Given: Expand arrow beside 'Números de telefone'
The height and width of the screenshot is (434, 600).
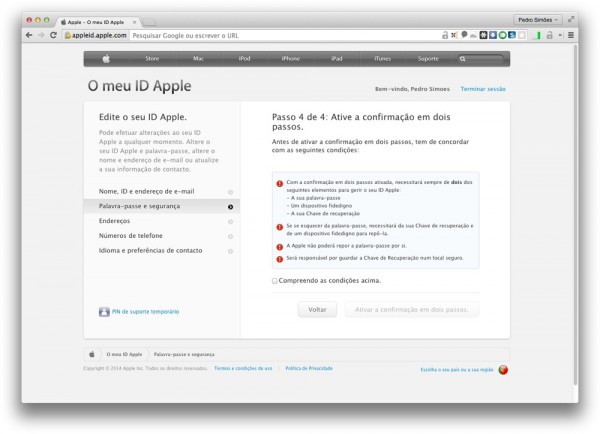Looking at the screenshot, I should [230, 237].
